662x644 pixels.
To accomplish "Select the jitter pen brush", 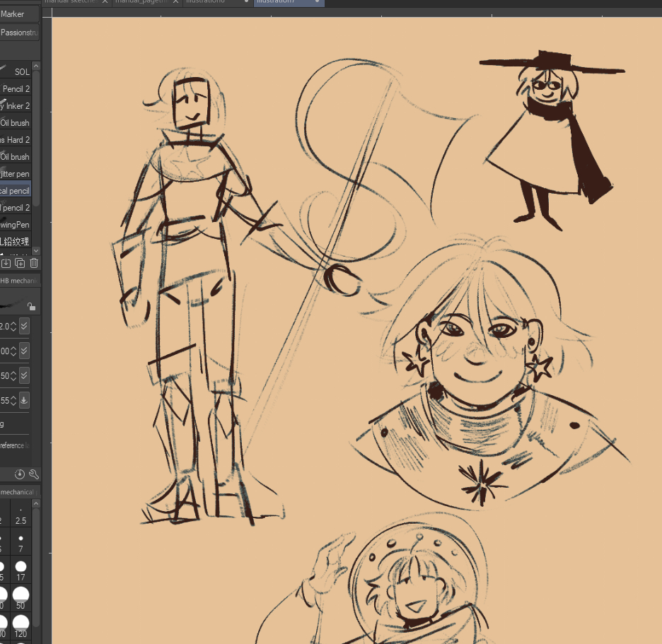I will 15,174.
